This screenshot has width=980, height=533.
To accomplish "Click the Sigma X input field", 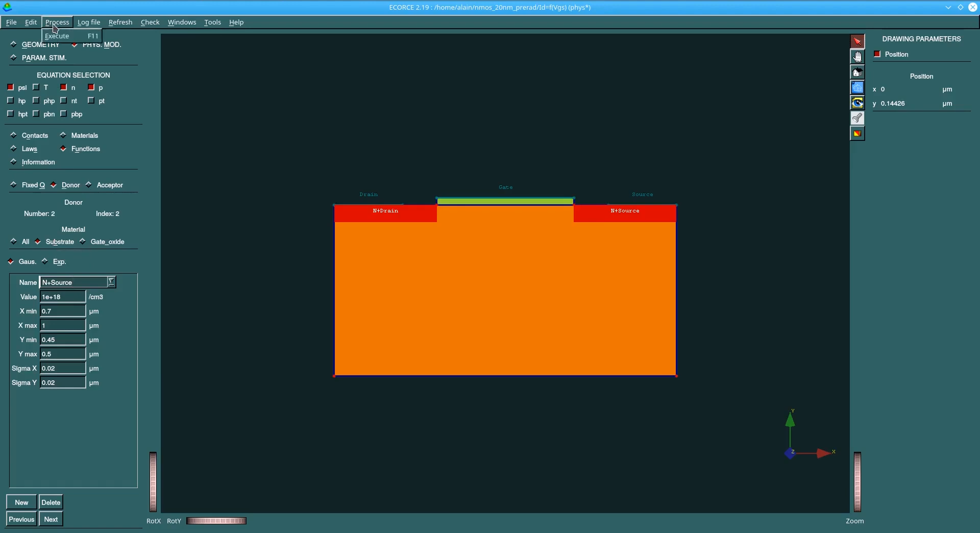I will [63, 368].
